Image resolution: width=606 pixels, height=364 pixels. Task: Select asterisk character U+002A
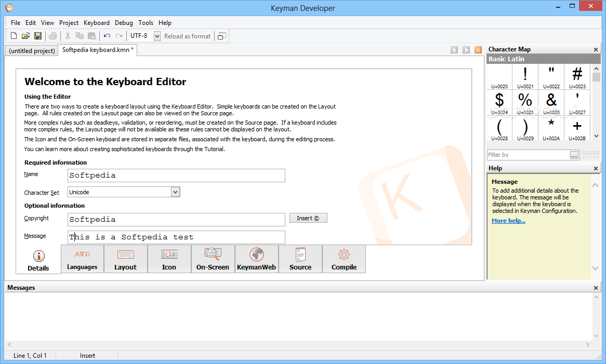[x=551, y=129]
